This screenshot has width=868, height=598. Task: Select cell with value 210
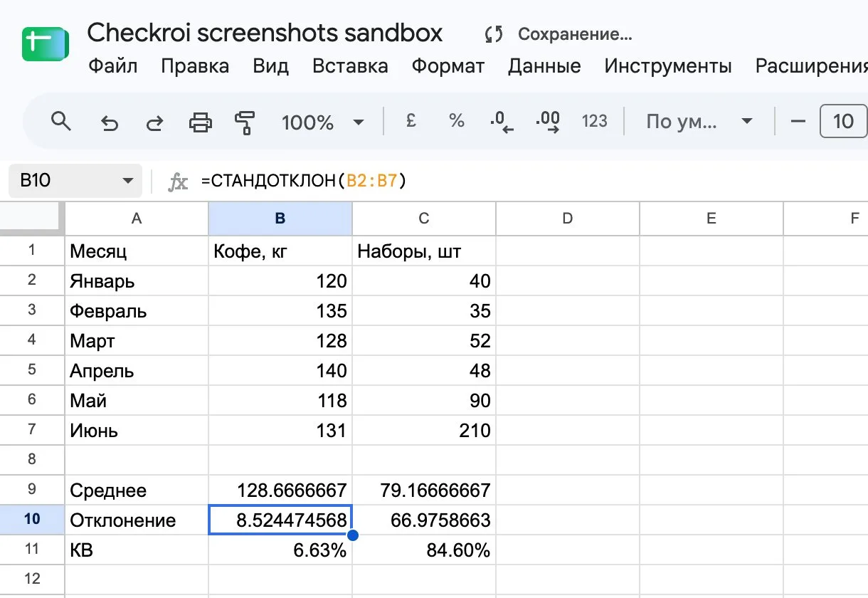424,430
